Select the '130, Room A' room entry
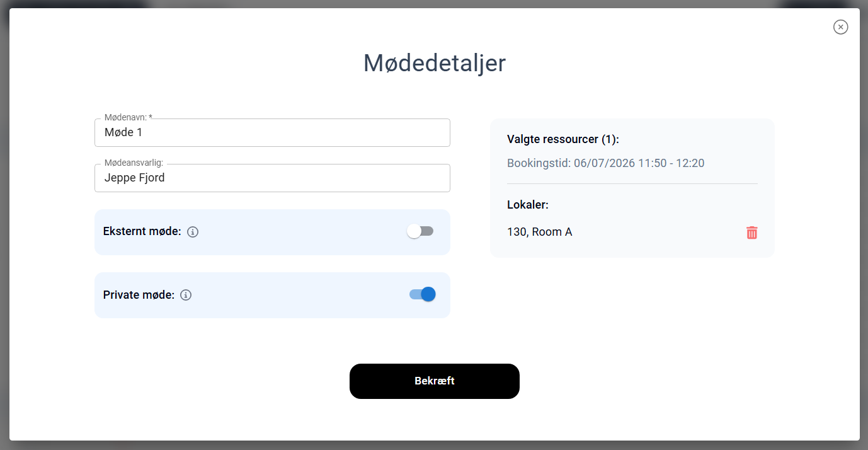Image resolution: width=868 pixels, height=450 pixels. pos(539,232)
